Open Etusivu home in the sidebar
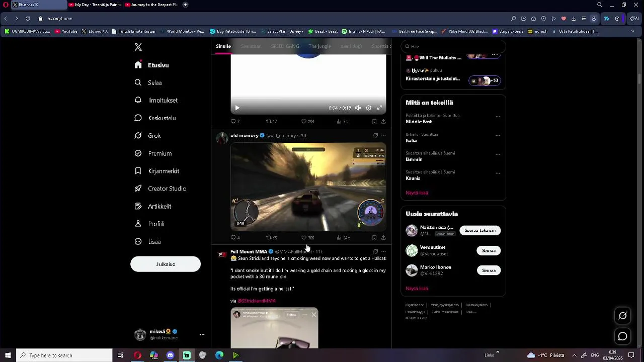 click(x=151, y=65)
